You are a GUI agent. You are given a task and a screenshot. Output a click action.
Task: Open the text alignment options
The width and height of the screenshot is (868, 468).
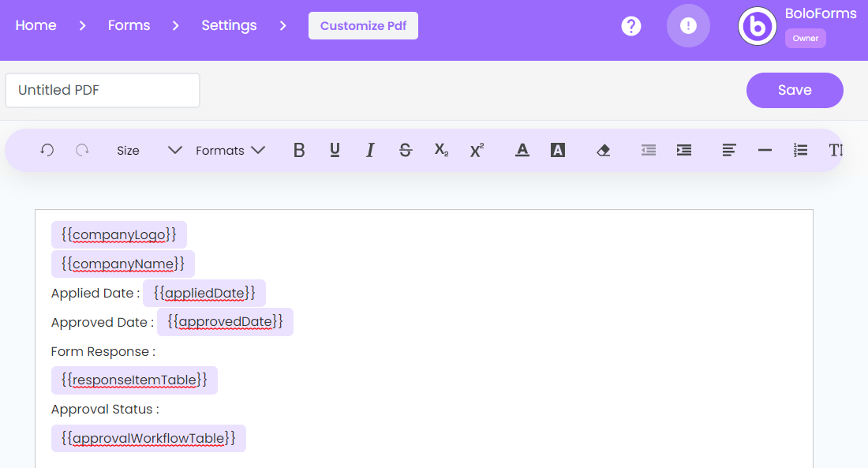pos(728,150)
